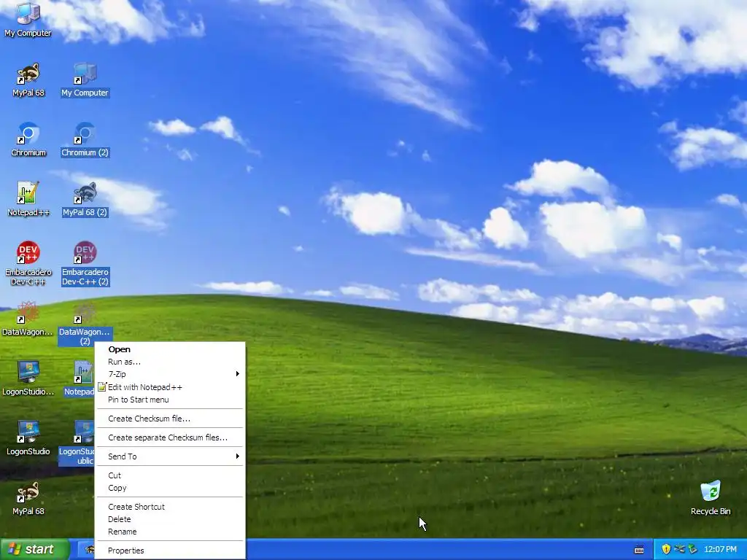Choose Copy in the context menu

(170, 488)
